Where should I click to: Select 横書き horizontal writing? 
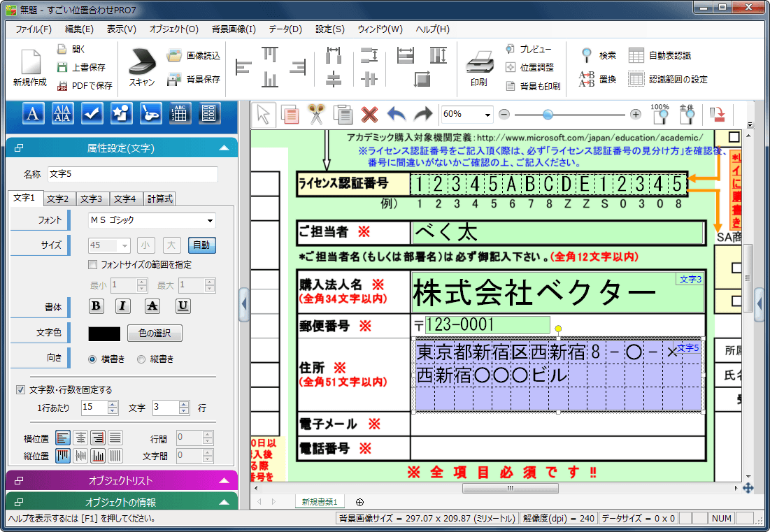pyautogui.click(x=92, y=359)
